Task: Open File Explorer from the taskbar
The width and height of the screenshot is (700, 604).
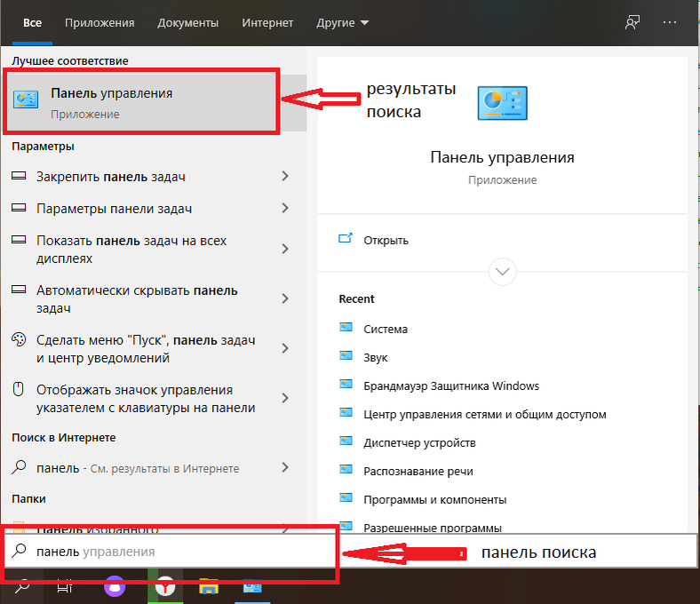Action: click(x=209, y=586)
